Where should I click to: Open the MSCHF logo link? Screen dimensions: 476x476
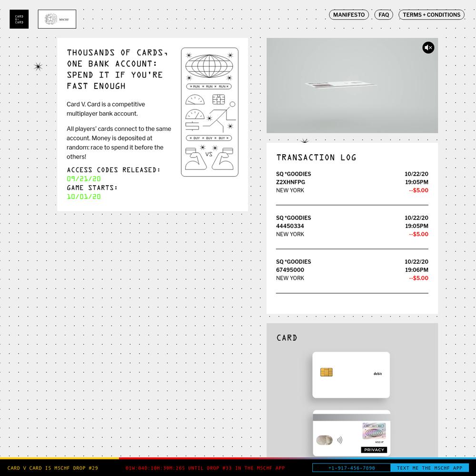(x=57, y=19)
